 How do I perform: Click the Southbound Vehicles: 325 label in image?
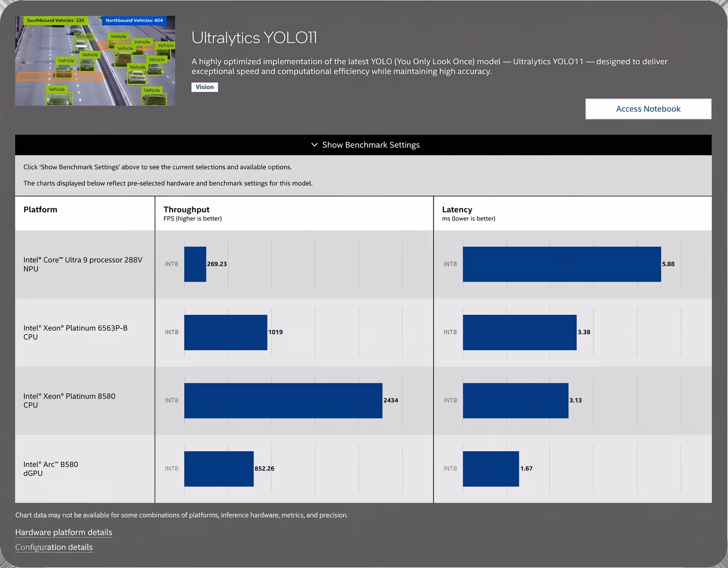(x=56, y=20)
